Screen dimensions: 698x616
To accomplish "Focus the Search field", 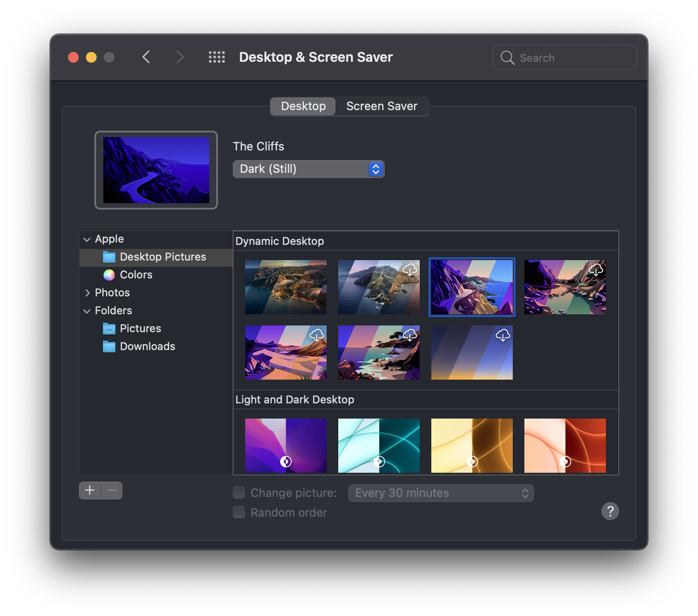I will click(565, 58).
